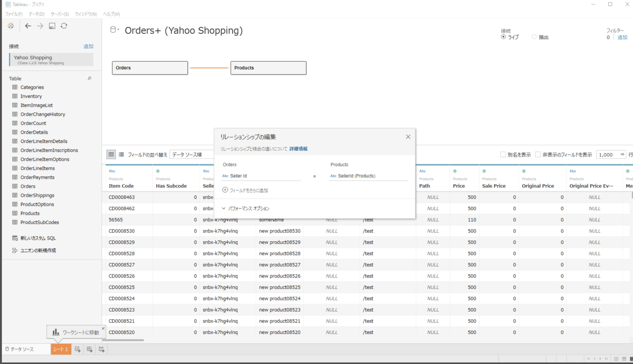
Task: Open the data source cylinder icon menu beside the title
Action: (114, 30)
